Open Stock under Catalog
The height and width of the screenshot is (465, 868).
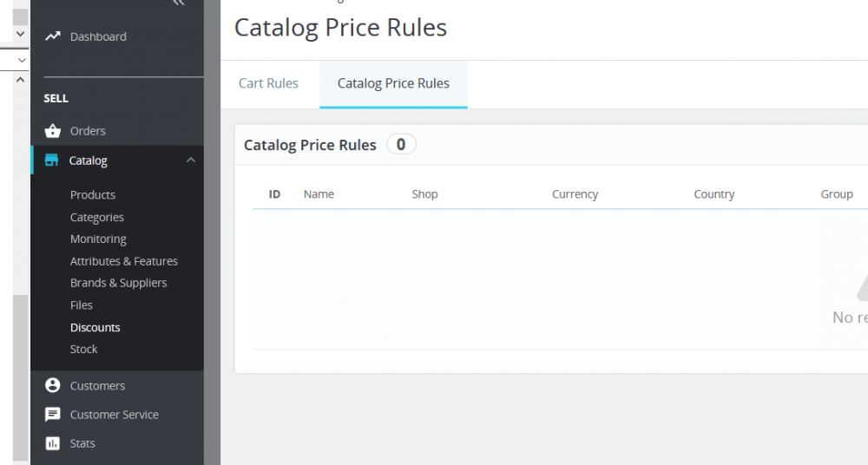[x=84, y=349]
